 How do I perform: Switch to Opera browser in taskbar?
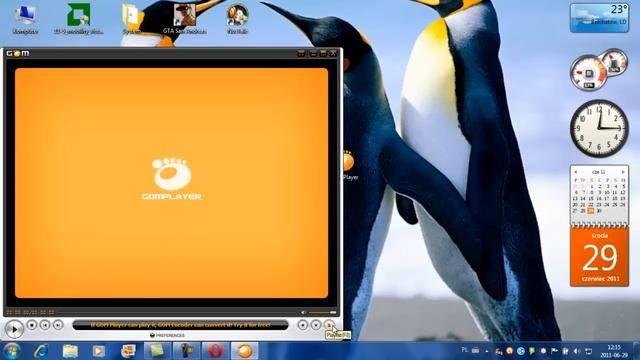pos(216,351)
